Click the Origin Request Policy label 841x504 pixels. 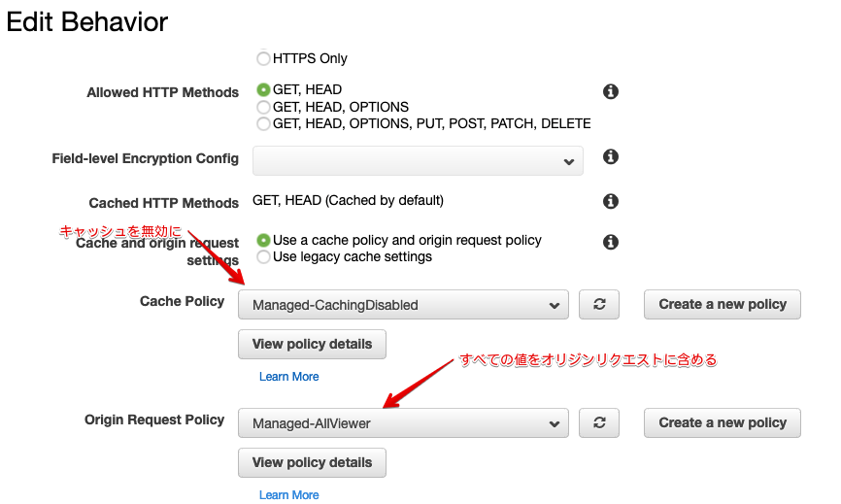(154, 420)
